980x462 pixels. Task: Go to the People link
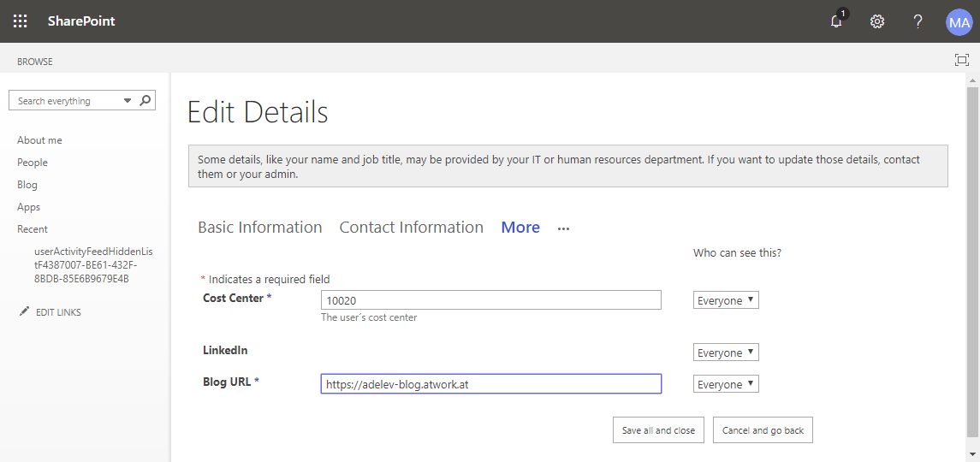[x=33, y=163]
